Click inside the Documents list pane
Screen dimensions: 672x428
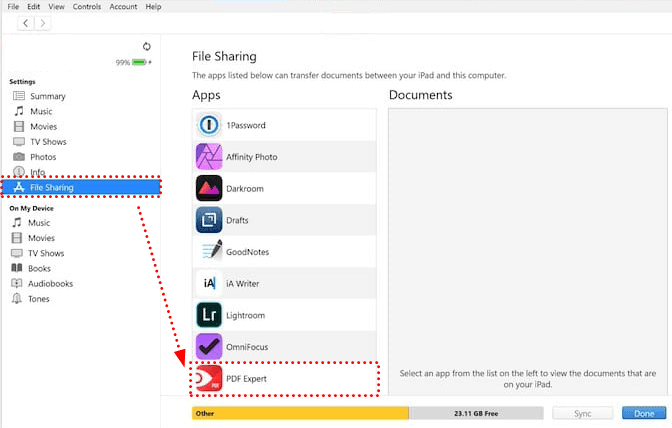528,251
